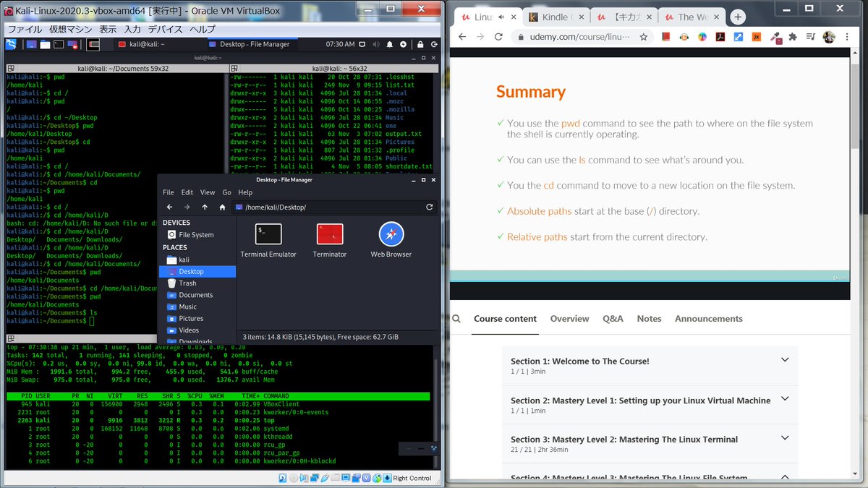
Task: Open a new Chrome tab
Action: 737,17
